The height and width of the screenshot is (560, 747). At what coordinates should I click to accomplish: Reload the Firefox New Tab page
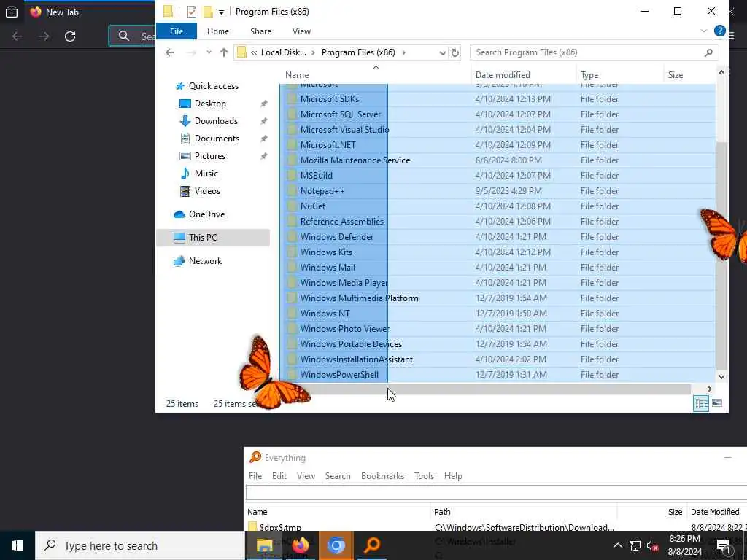coord(70,36)
